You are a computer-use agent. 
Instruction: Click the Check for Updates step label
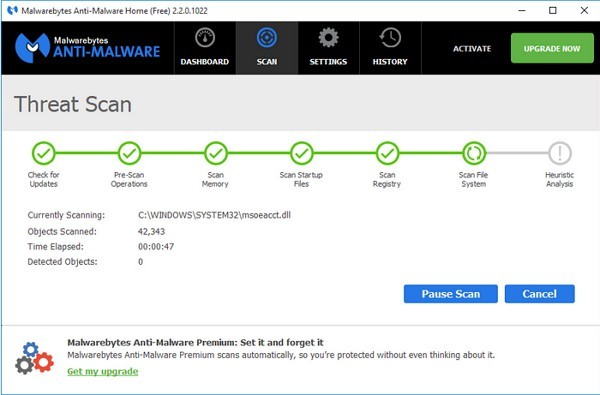[43, 179]
